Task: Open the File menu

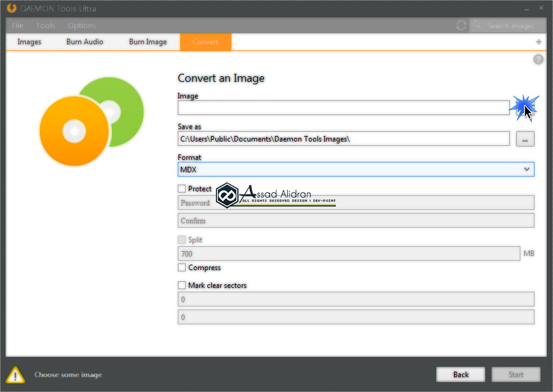Action: [x=17, y=25]
